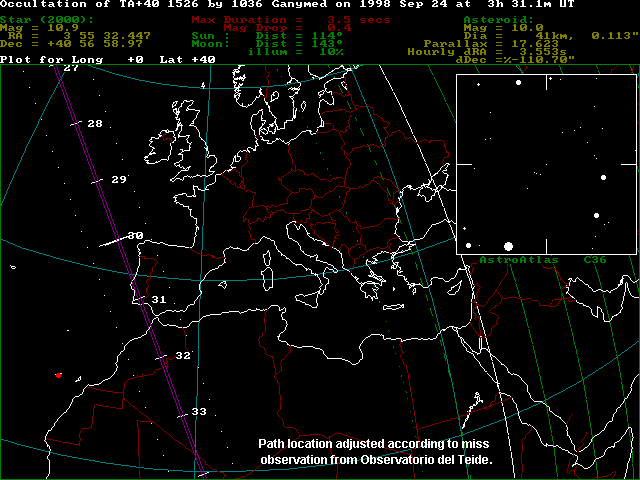Click the largest star in the star chart inset
640x480 pixels.
(508, 245)
